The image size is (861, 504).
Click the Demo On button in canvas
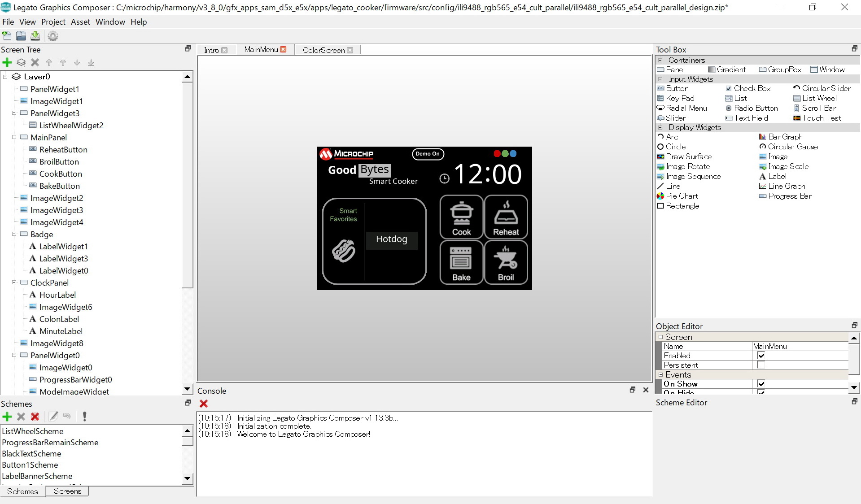pos(428,154)
